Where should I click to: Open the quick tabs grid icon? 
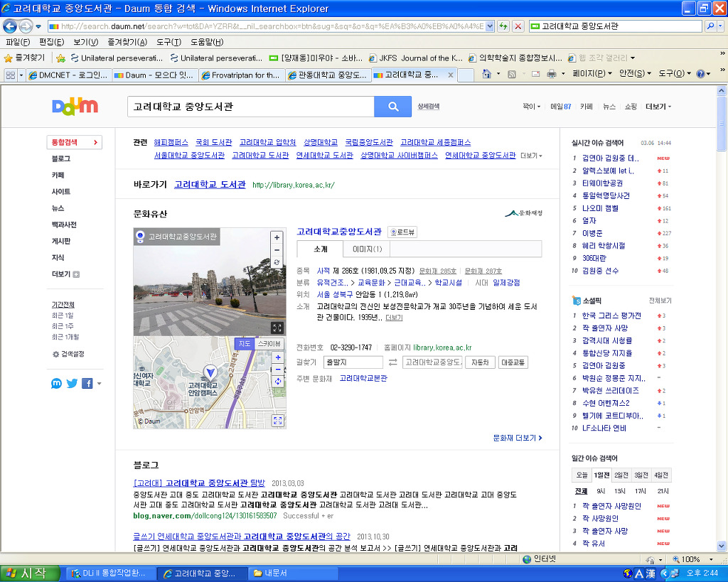[11, 75]
